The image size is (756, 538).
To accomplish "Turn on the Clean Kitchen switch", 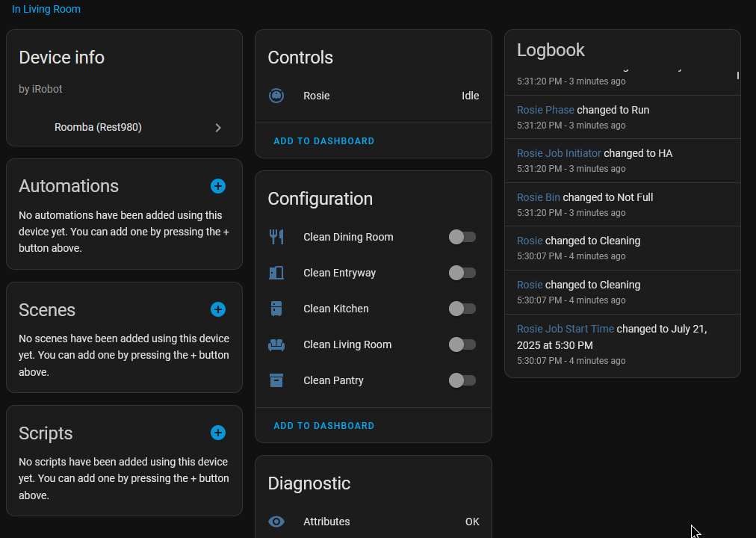I will [462, 309].
